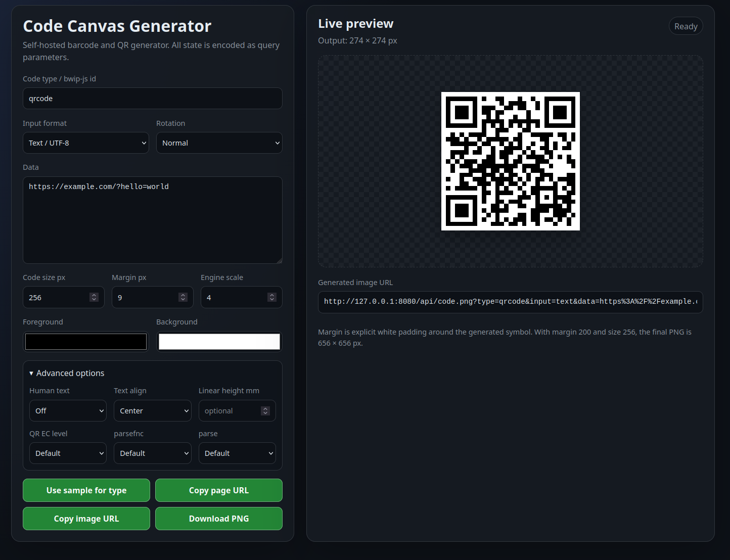
Task: Click the Copy image URL button
Action: [86, 519]
